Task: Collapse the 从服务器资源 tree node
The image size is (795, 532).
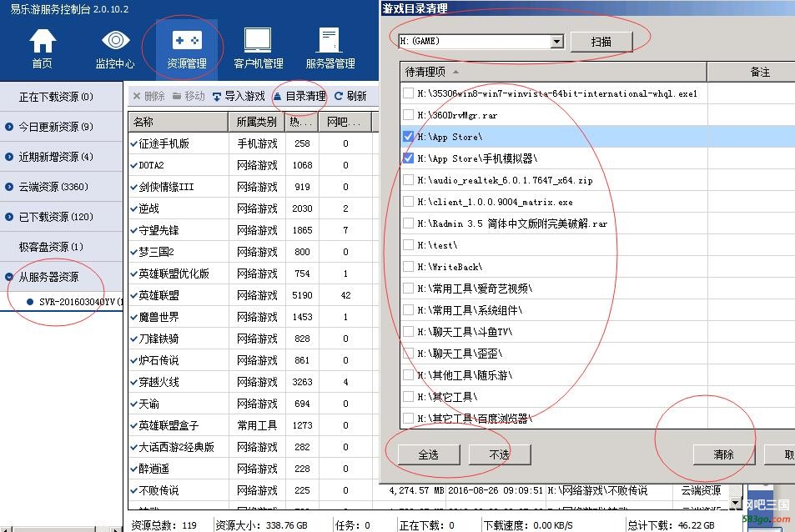Action: tap(9, 277)
